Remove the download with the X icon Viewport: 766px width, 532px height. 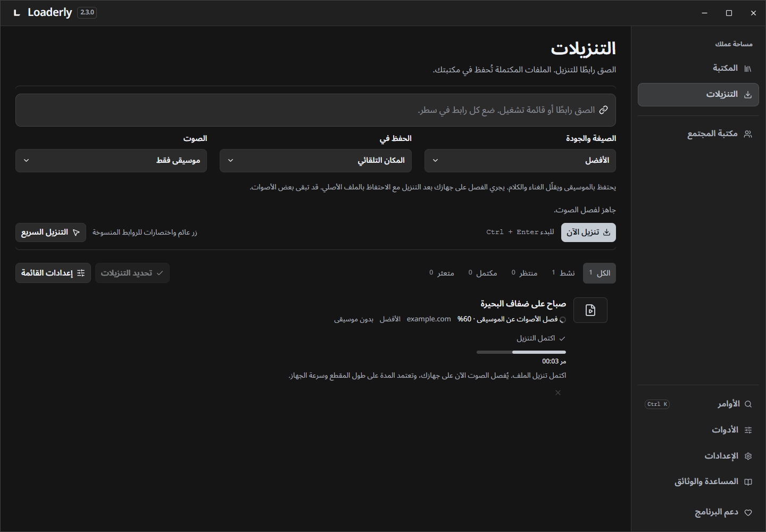pos(557,393)
